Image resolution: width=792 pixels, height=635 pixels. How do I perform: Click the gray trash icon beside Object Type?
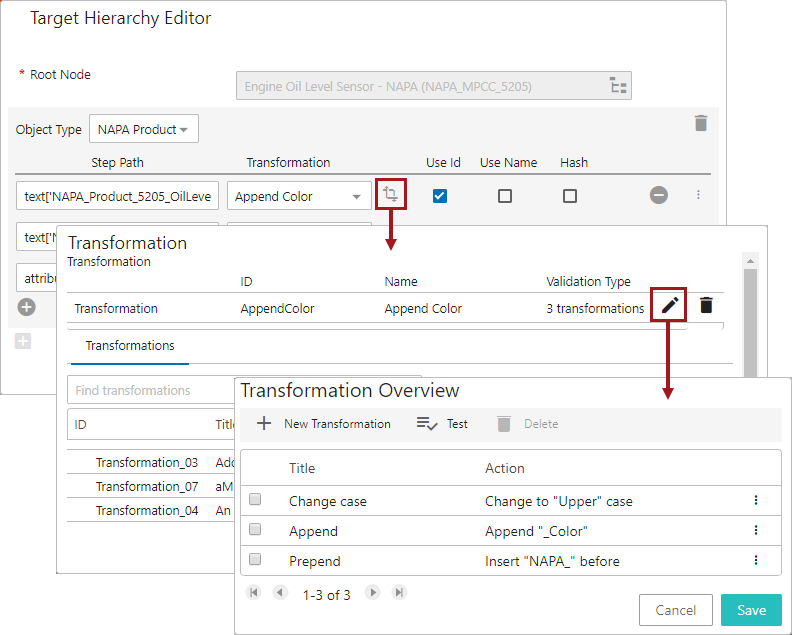tap(701, 123)
